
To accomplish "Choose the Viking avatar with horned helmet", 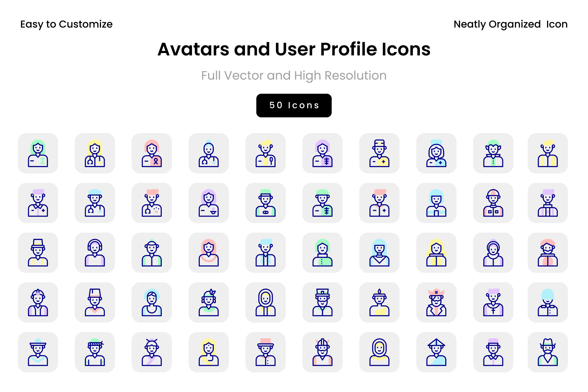I will coord(322,352).
